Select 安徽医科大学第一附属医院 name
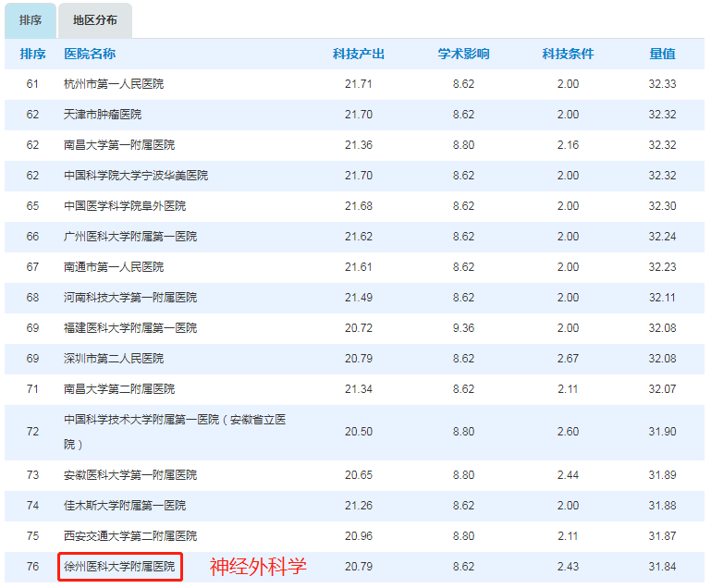This screenshot has height=588, width=711. pos(130,475)
